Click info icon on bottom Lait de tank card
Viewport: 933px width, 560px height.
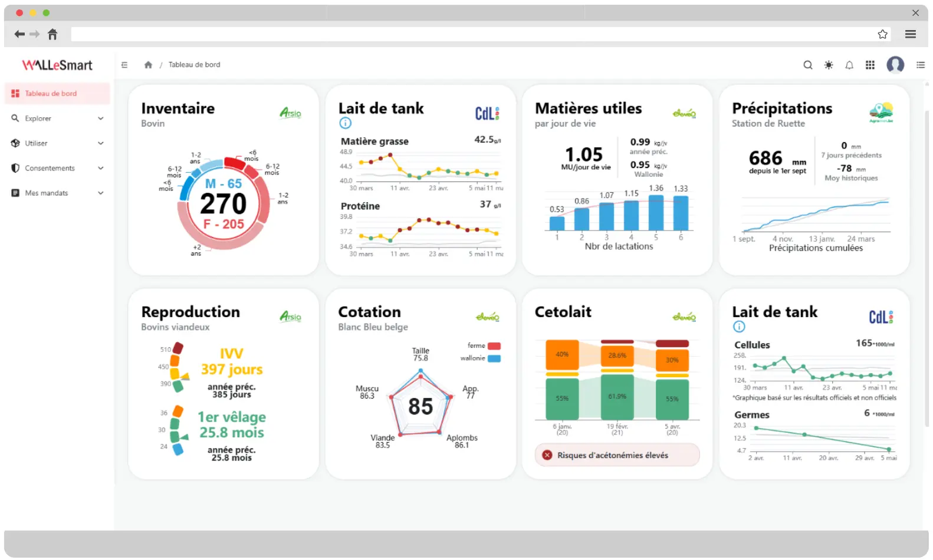[738, 327]
